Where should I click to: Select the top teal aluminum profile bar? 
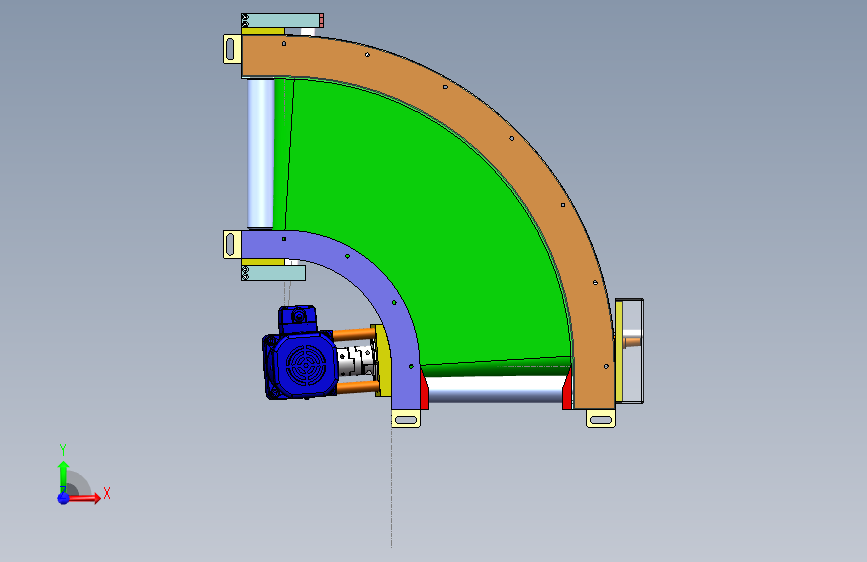282,20
